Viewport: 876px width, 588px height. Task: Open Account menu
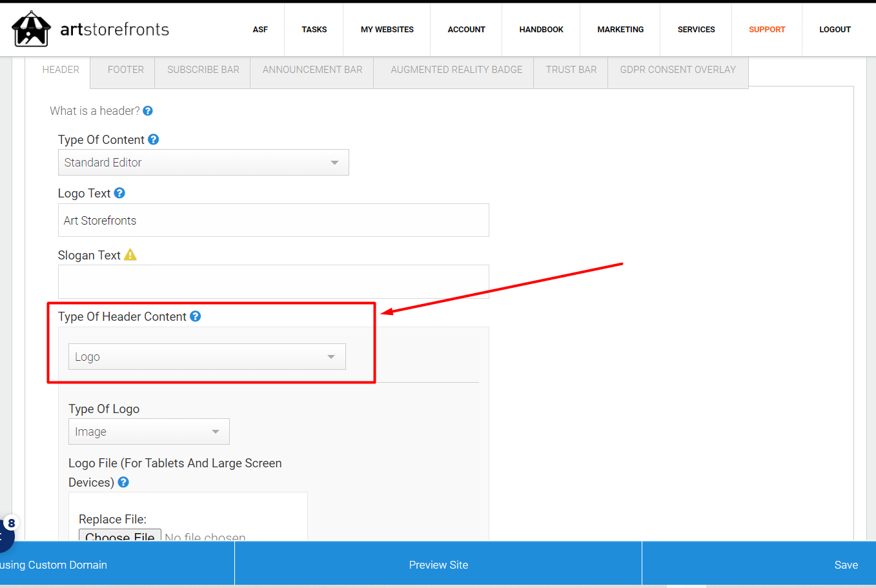(467, 30)
